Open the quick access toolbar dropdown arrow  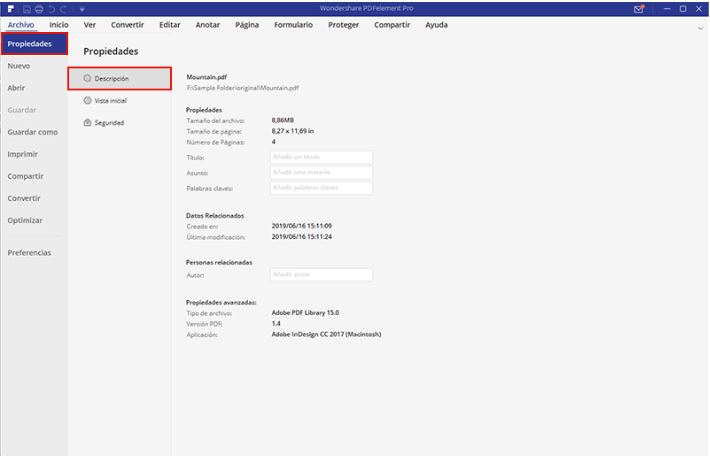point(83,8)
